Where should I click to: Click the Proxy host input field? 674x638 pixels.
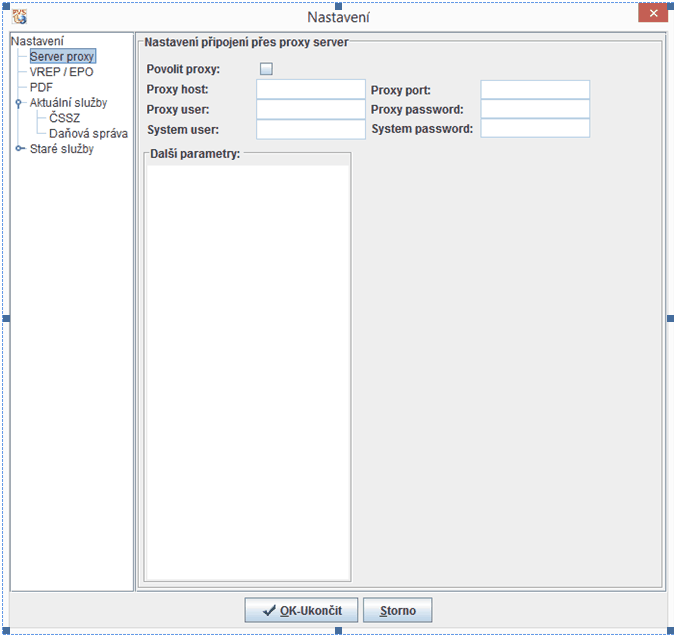tap(311, 90)
